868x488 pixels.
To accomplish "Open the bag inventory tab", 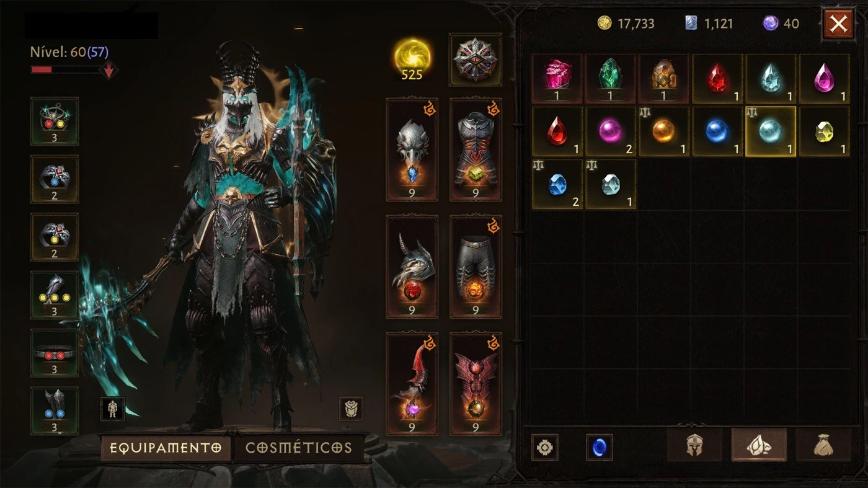I will 823,445.
